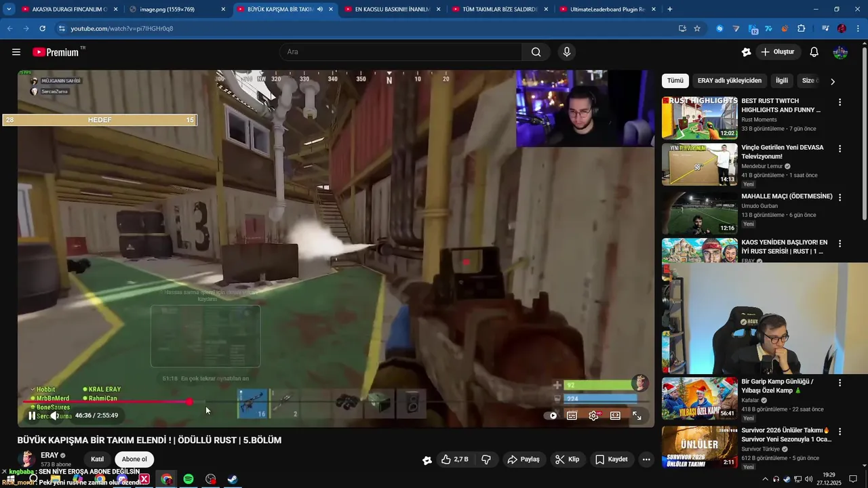Open options for BEST RUST TWITCH HIGHLIGHTS video
Screen dimensions: 868x488
coord(840,102)
